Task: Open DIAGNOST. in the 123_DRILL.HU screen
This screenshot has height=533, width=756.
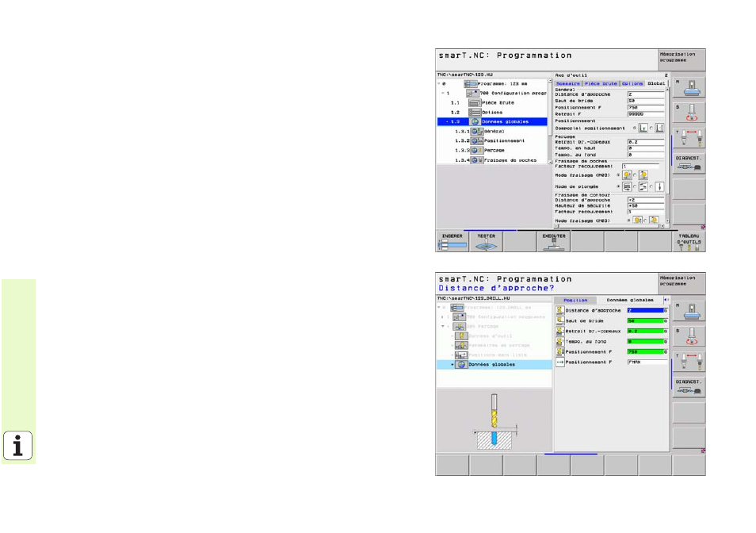Action: (x=689, y=387)
